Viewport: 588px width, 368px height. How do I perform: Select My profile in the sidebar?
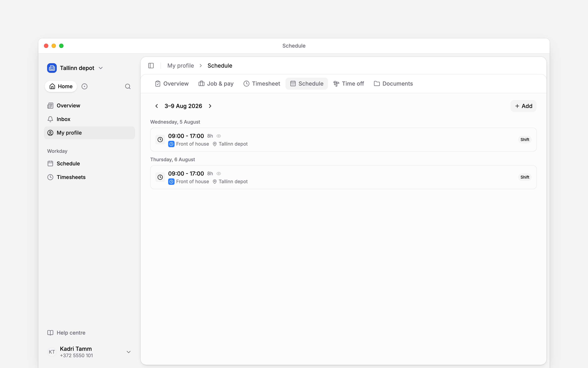coord(89,133)
